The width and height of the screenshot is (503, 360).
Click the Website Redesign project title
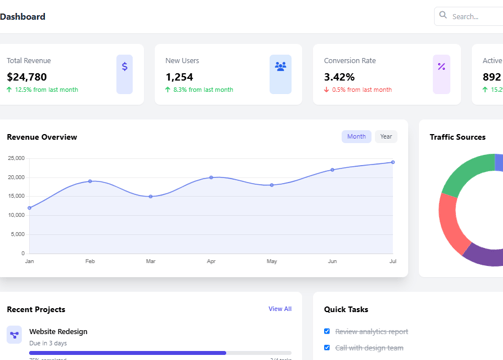coord(58,332)
